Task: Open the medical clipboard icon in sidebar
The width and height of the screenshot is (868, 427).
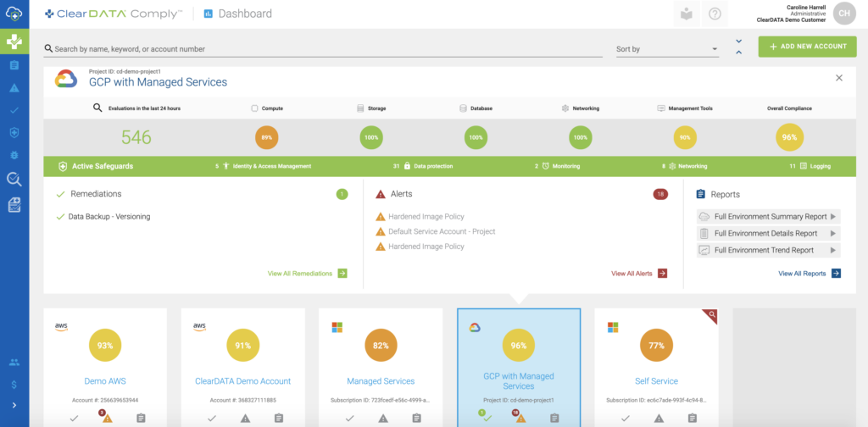Action: pyautogui.click(x=14, y=205)
